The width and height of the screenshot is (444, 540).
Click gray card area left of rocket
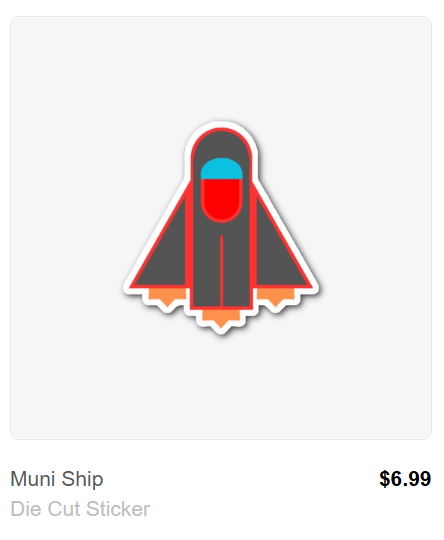click(65, 228)
